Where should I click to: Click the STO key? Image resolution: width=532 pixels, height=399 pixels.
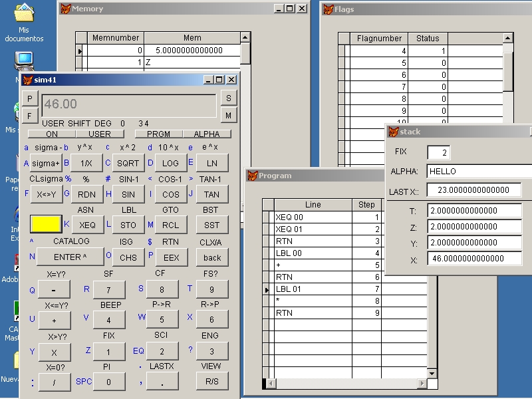click(128, 225)
